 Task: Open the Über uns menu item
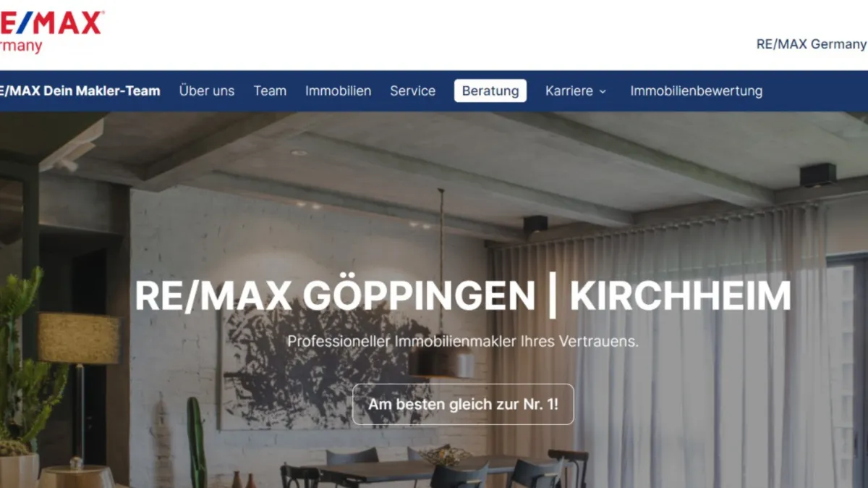pos(207,91)
